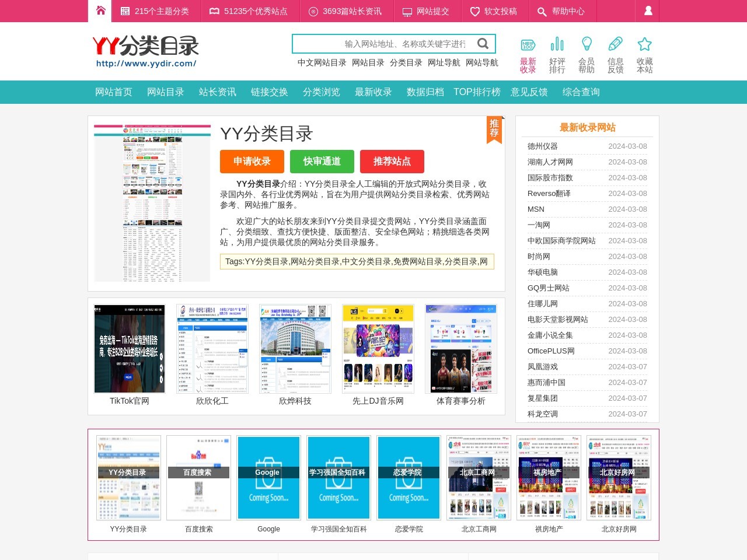Click the user login icon at top right
The height and width of the screenshot is (560, 747).
click(x=647, y=10)
